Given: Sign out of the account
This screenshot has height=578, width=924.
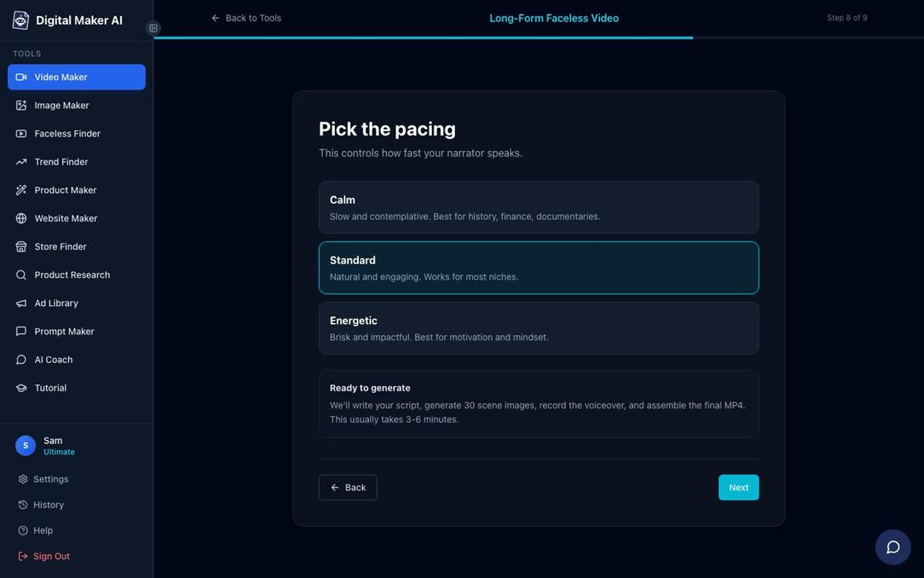Looking at the screenshot, I should click(44, 556).
